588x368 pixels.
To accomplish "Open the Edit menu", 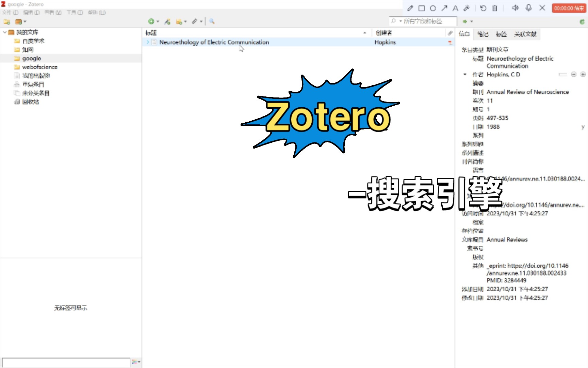I will point(31,13).
